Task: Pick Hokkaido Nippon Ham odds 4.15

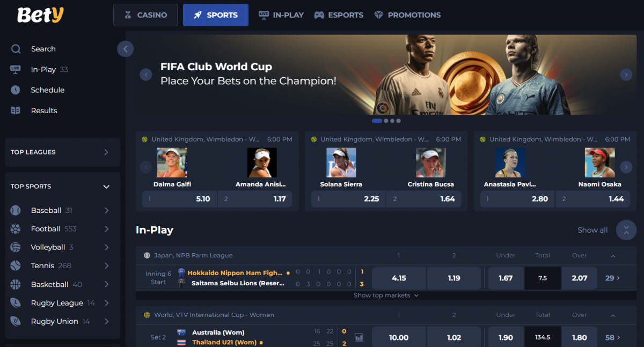Action: click(399, 278)
